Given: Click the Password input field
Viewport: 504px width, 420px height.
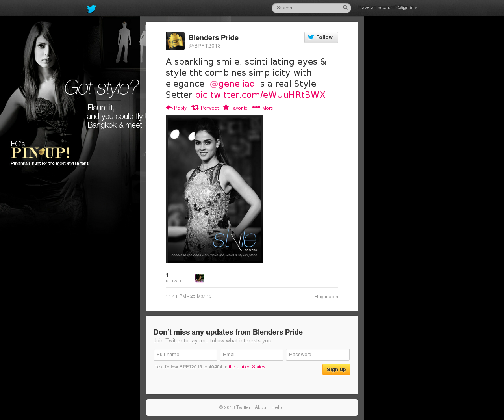Looking at the screenshot, I should coord(318,355).
